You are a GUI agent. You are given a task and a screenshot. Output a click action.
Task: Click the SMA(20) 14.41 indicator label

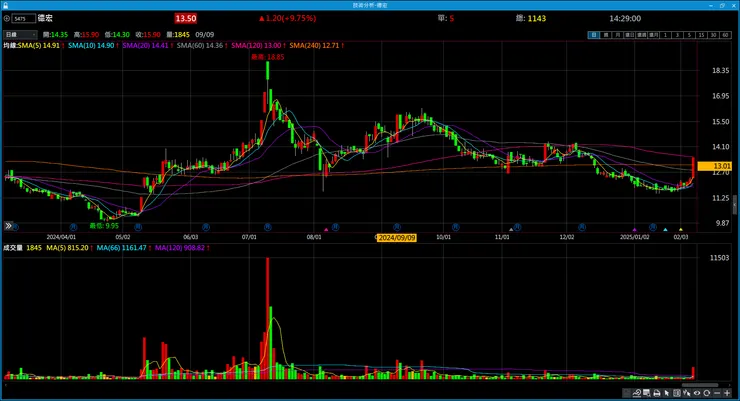(145, 45)
